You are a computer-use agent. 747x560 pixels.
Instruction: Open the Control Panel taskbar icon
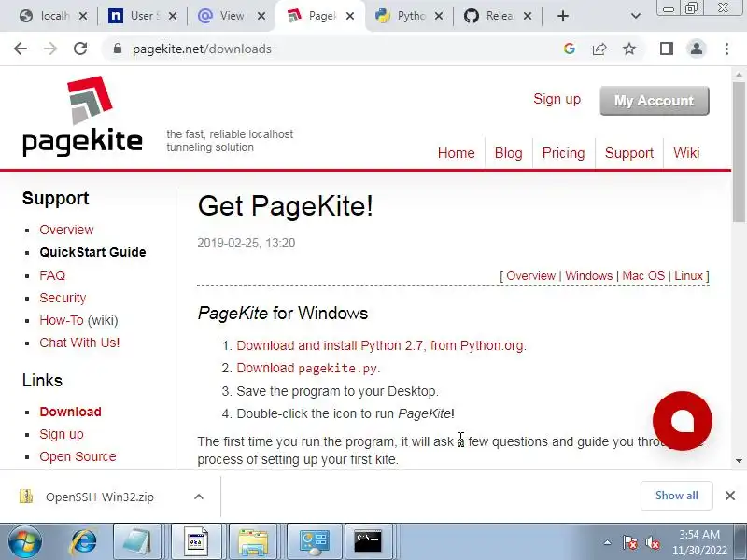click(x=314, y=542)
